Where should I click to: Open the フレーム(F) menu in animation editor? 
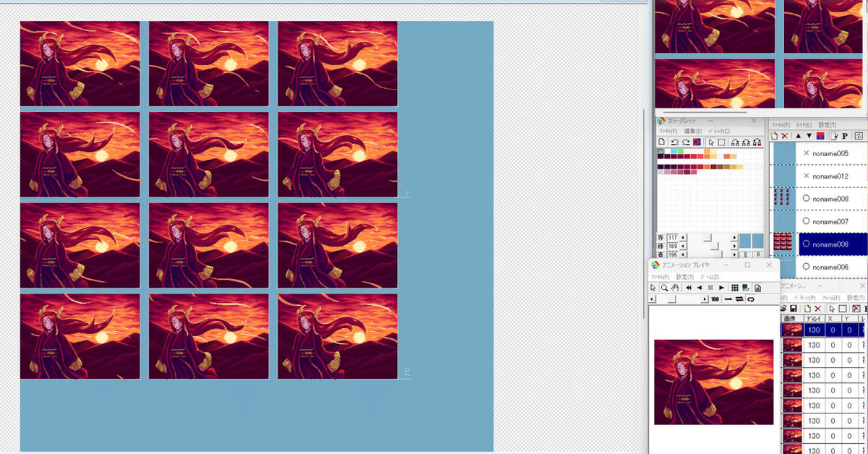[831, 297]
